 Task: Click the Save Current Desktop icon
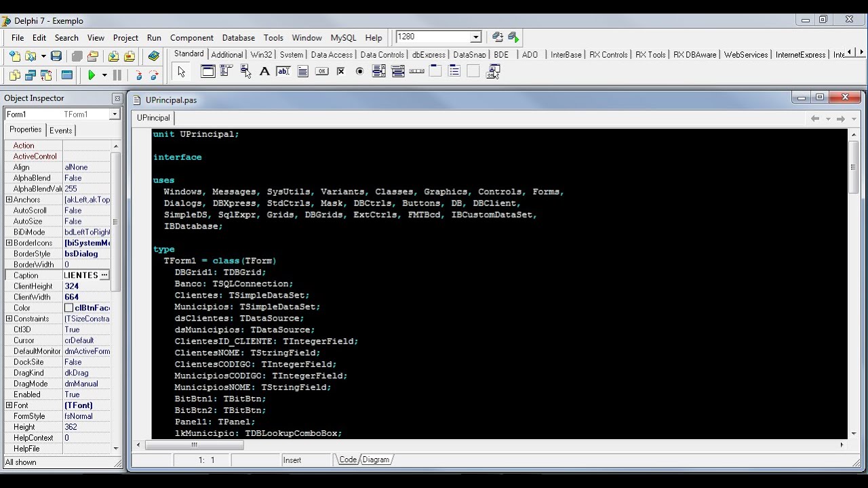(x=498, y=37)
